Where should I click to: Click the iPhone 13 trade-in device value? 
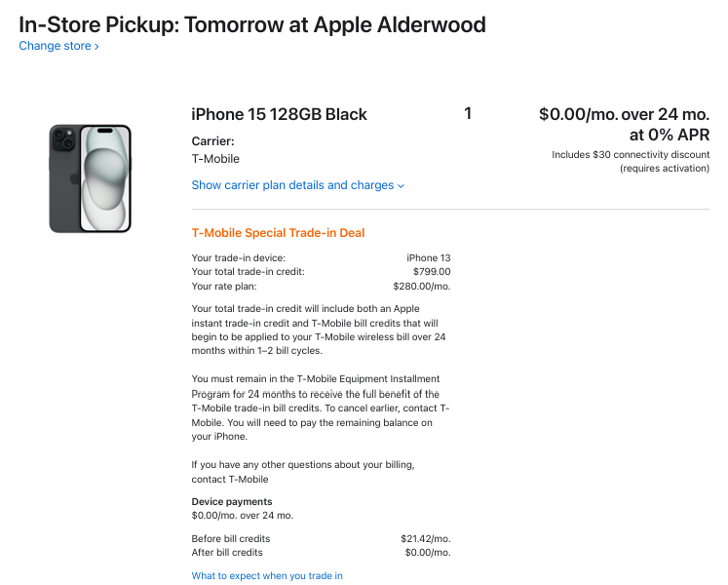[x=428, y=258]
